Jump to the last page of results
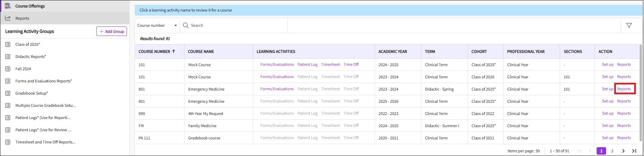The height and width of the screenshot is (156, 644). (x=634, y=151)
